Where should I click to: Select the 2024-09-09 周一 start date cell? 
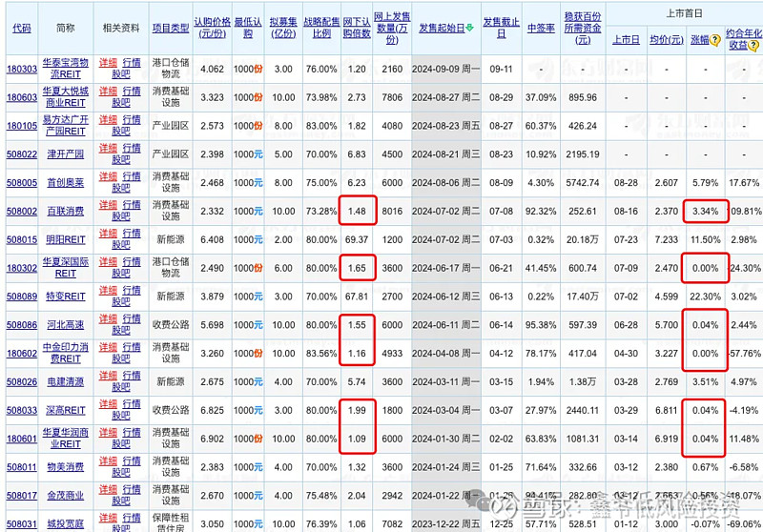[x=445, y=69]
